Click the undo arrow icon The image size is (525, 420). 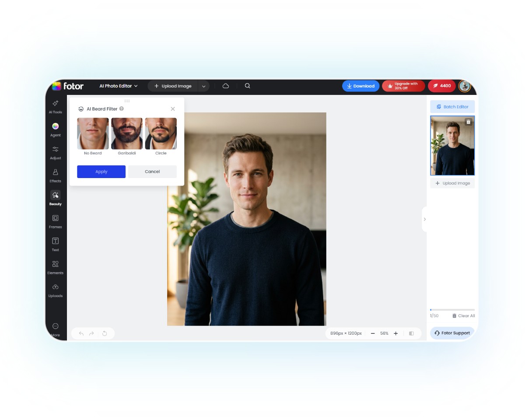pyautogui.click(x=81, y=333)
